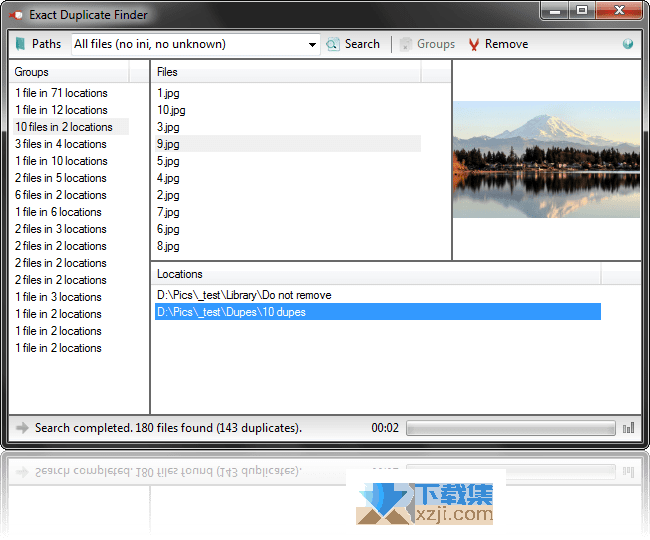The image size is (650, 540).
Task: Click the Locations column header
Action: (x=376, y=273)
